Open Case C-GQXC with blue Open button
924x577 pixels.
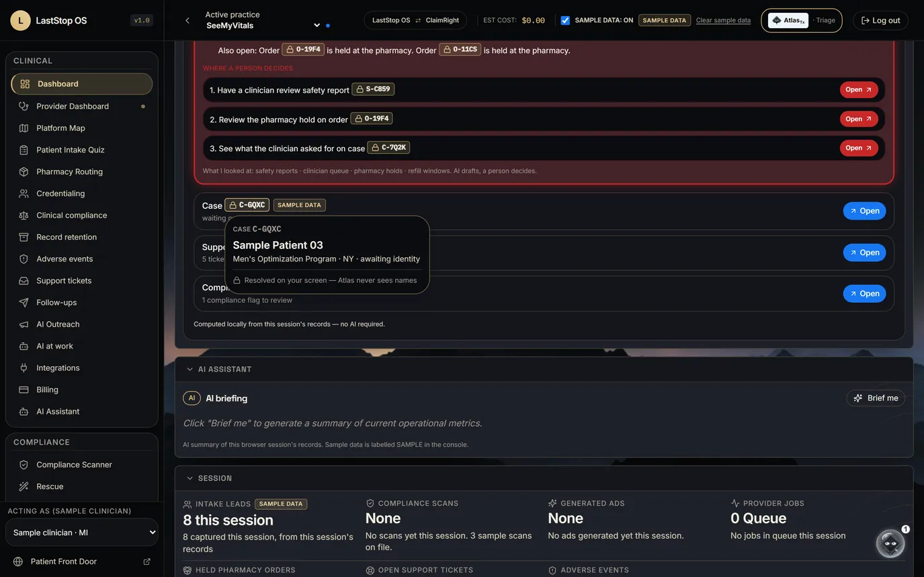864,211
